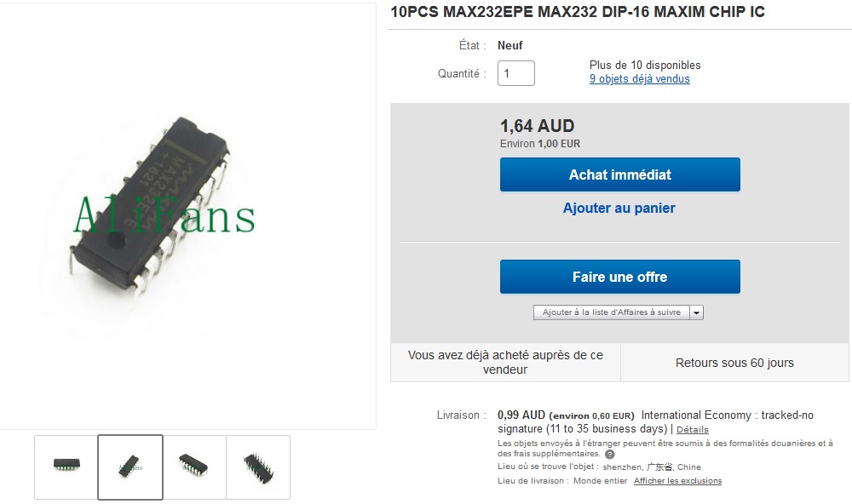Click the 'Achat immédiat' button
Screen dimensions: 852x504
coord(620,175)
